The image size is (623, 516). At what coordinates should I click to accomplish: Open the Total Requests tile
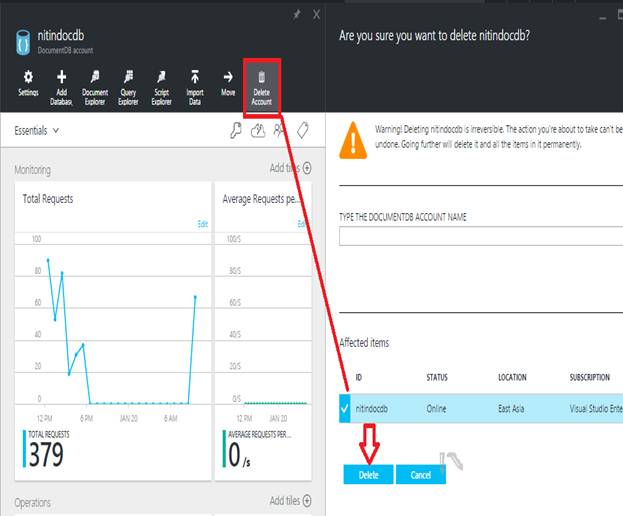(113, 331)
